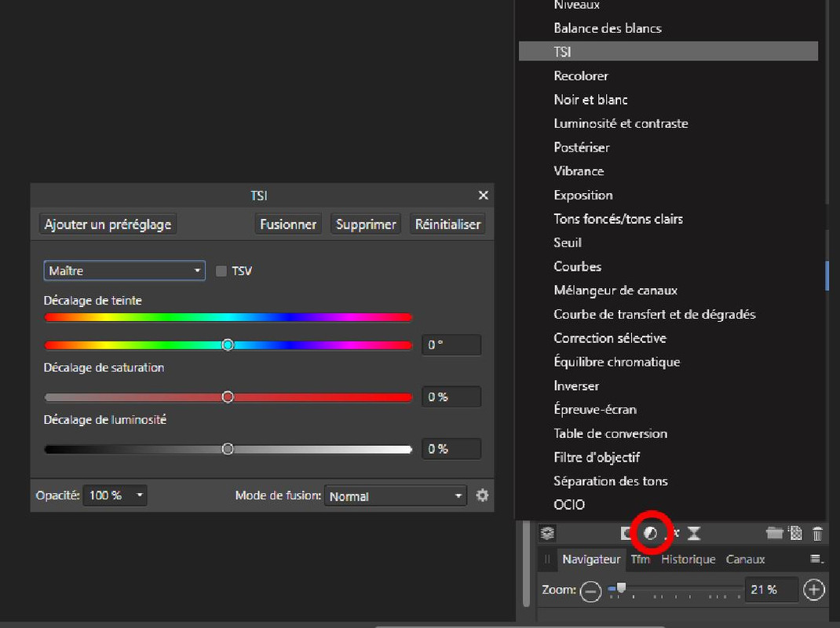Click the zoom in plus button
The width and height of the screenshot is (840, 628).
click(x=814, y=590)
